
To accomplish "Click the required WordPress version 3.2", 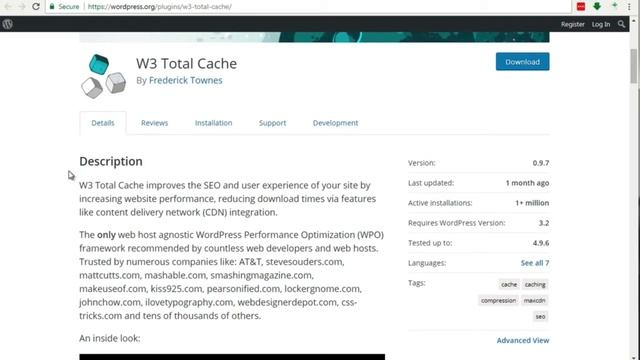I will click(x=544, y=223).
